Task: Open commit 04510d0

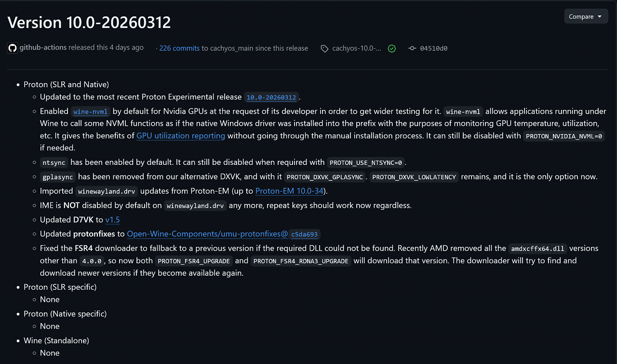Action: [433, 48]
